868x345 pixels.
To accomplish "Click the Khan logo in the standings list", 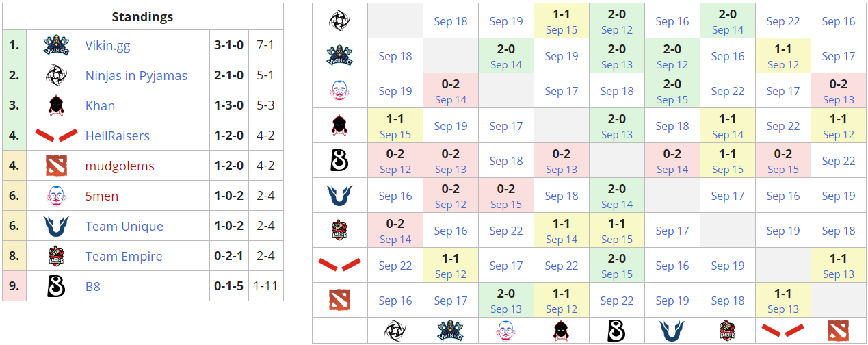I will (56, 105).
